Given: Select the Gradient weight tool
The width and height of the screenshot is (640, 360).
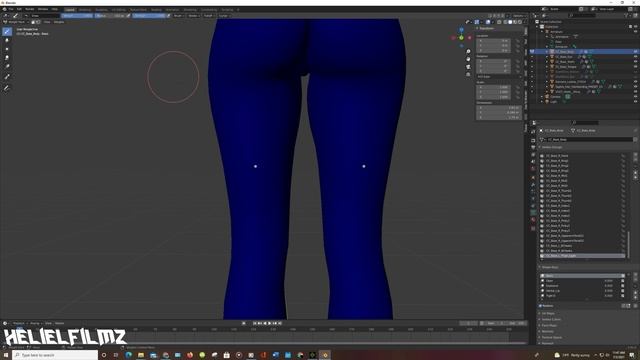Looking at the screenshot, I should coord(7,66).
